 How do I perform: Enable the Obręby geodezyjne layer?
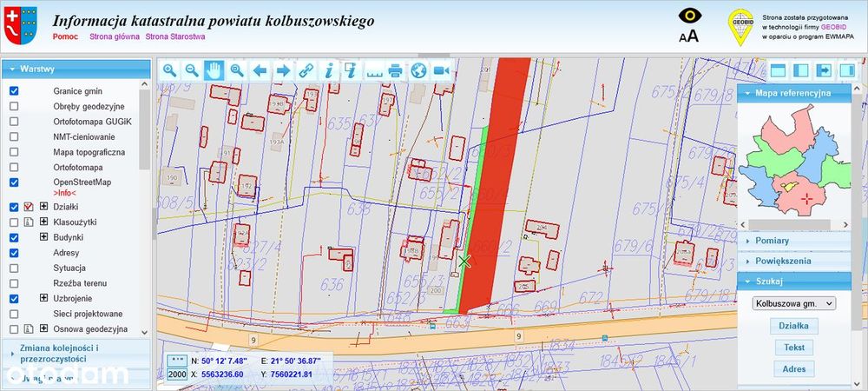tap(14, 106)
